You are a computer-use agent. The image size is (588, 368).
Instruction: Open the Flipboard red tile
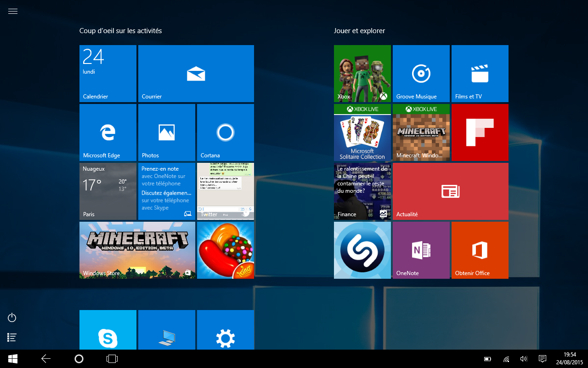(x=480, y=132)
